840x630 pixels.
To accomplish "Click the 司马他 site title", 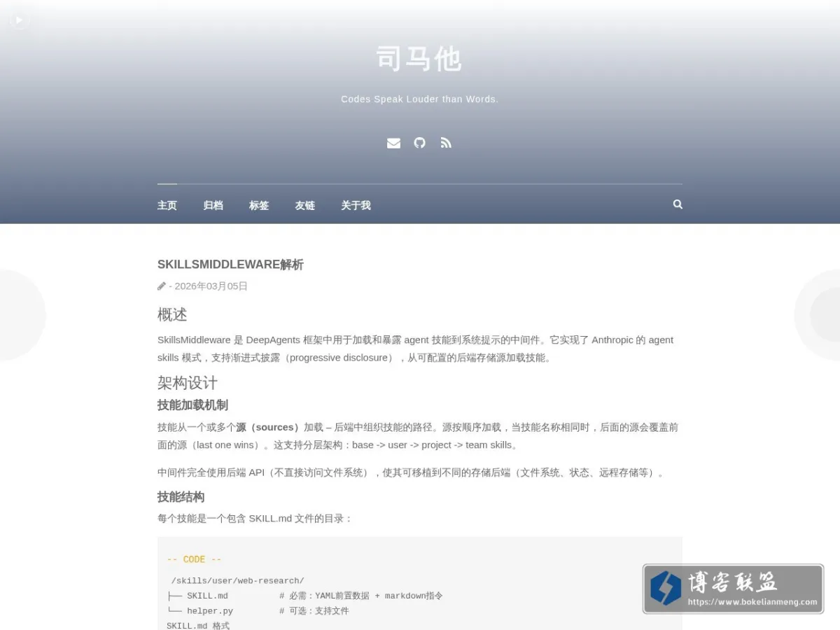I will point(419,59).
